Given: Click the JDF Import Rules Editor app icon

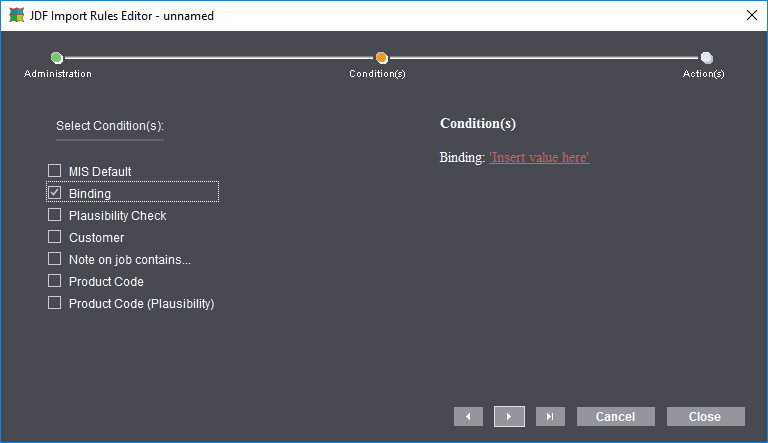Looking at the screenshot, I should click(x=16, y=16).
